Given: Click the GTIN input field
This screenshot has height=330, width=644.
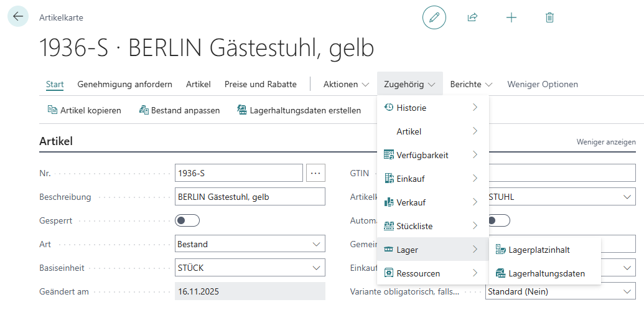Looking at the screenshot, I should pyautogui.click(x=561, y=173).
